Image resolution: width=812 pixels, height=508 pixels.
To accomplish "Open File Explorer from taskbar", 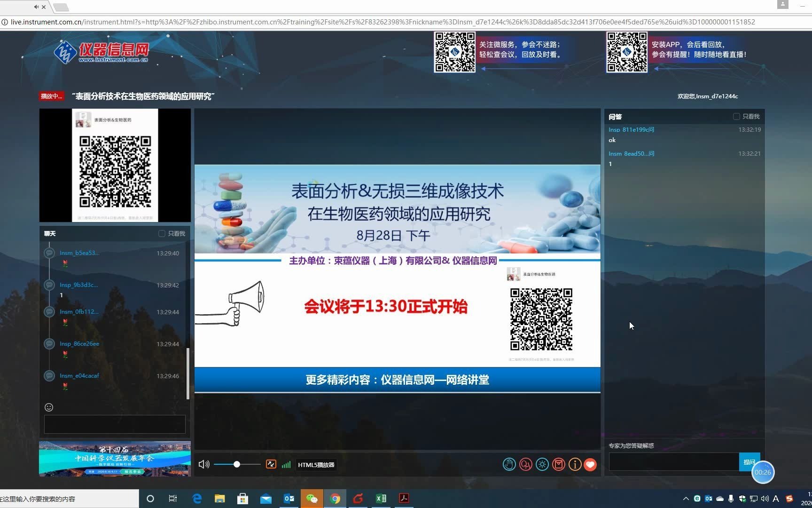I will click(x=220, y=499).
